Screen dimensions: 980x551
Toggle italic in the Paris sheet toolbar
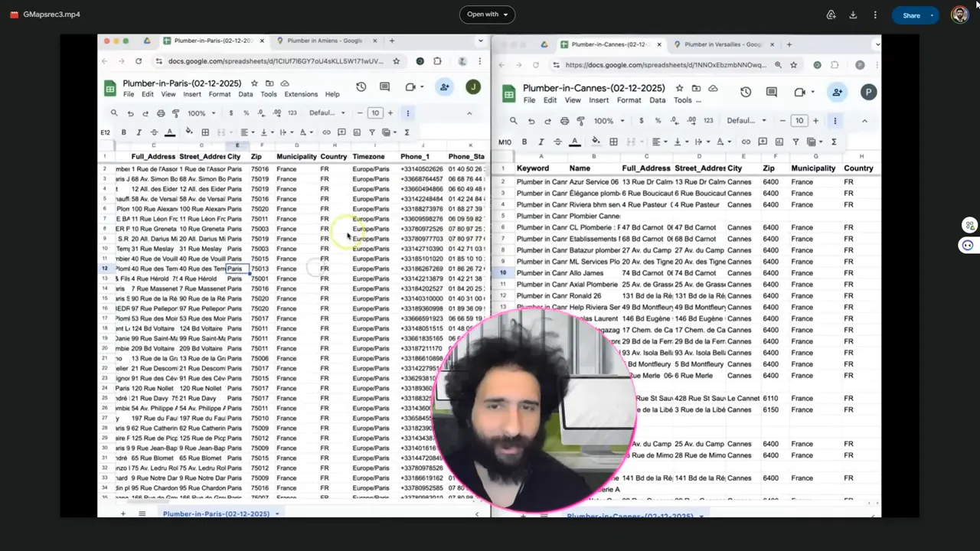pyautogui.click(x=139, y=132)
